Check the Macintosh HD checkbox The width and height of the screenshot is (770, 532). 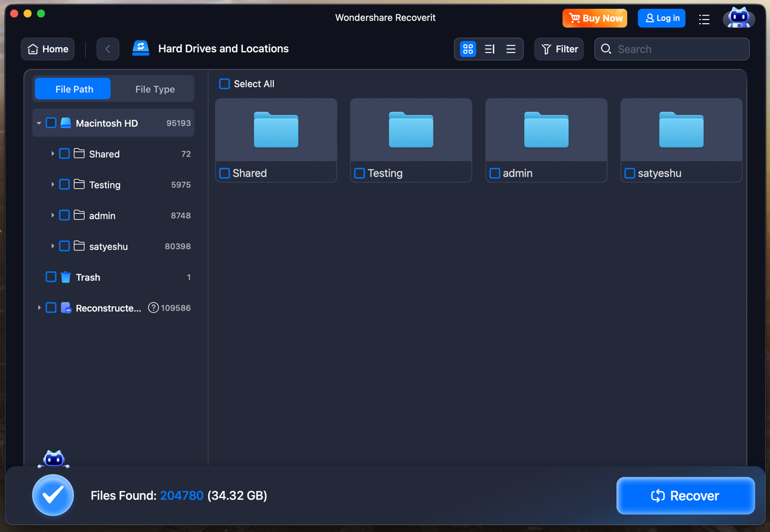(x=51, y=123)
